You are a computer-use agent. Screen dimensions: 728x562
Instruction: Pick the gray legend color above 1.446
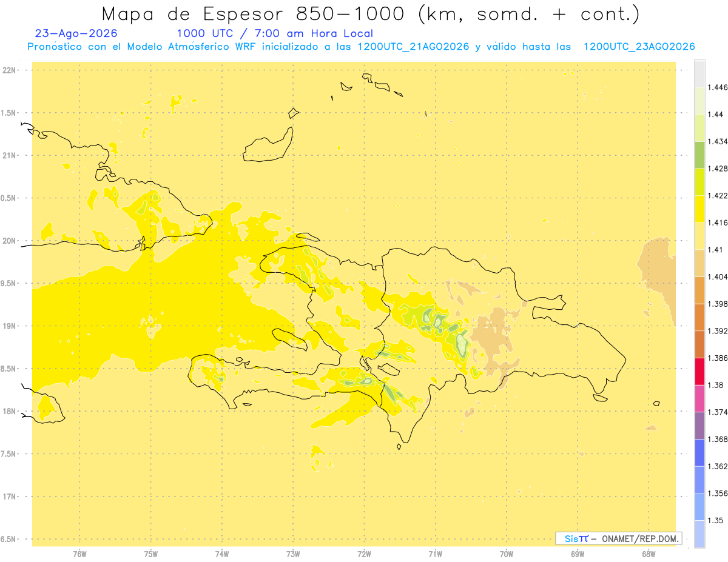(x=699, y=73)
